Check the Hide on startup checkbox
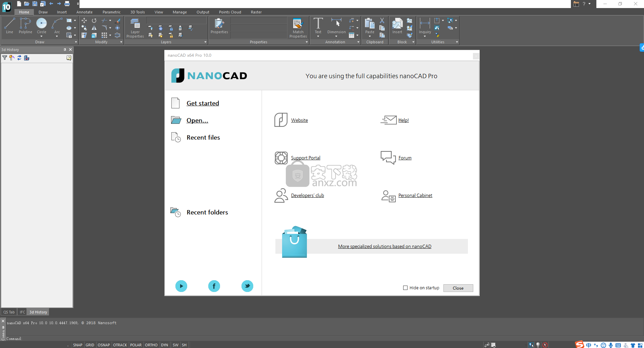The width and height of the screenshot is (644, 348). point(405,288)
